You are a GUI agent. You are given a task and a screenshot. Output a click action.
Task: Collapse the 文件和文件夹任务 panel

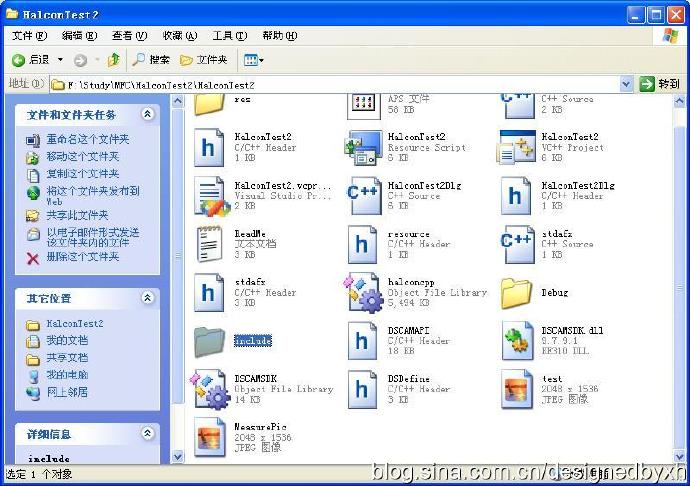[148, 114]
